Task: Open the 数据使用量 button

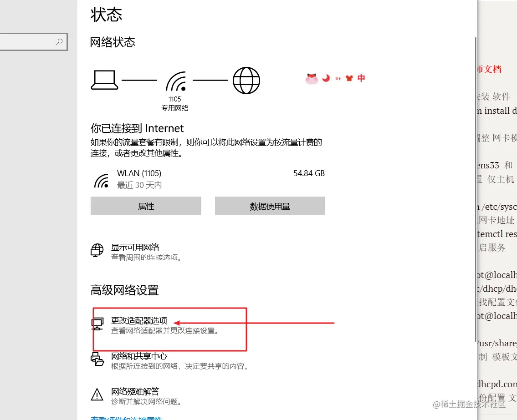Action: click(270, 206)
